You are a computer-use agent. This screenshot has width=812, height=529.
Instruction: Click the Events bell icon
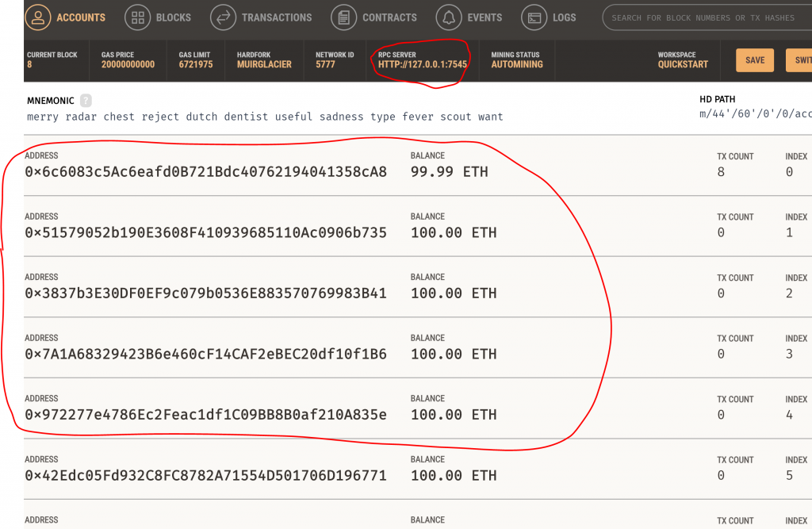click(450, 17)
